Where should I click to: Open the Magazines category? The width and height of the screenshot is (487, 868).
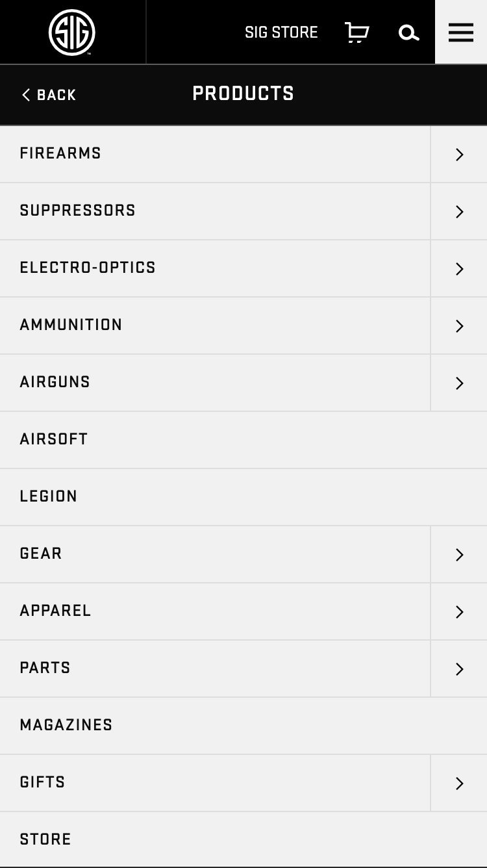pyautogui.click(x=66, y=725)
